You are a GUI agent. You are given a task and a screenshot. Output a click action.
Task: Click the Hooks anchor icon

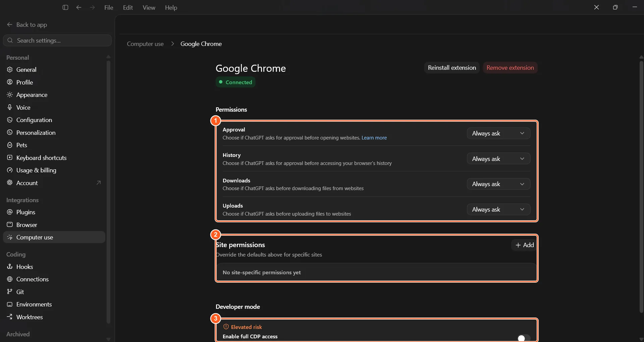(x=10, y=267)
